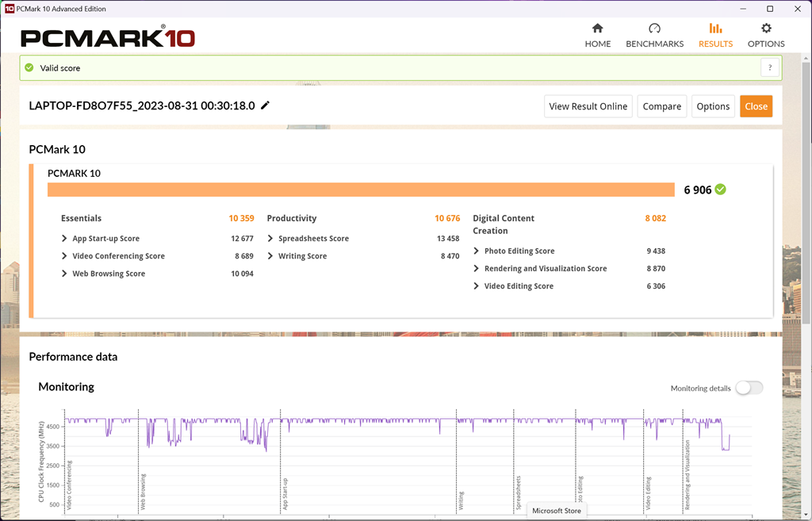Click the pencil icon to rename result
The height and width of the screenshot is (521, 812).
coord(266,105)
